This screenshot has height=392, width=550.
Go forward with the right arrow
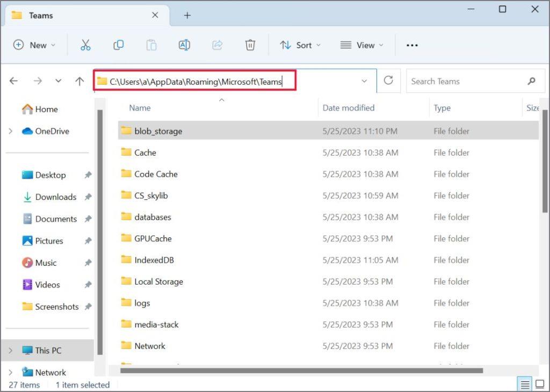(x=38, y=81)
